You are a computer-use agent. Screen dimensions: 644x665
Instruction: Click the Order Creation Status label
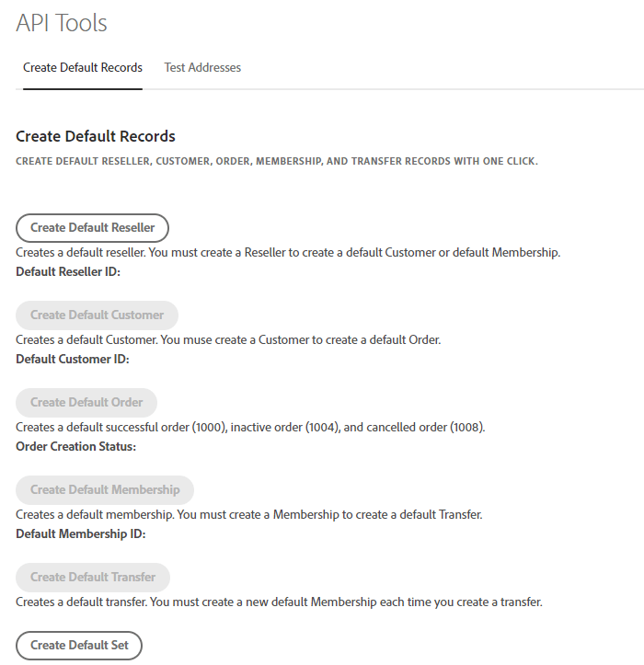point(75,447)
